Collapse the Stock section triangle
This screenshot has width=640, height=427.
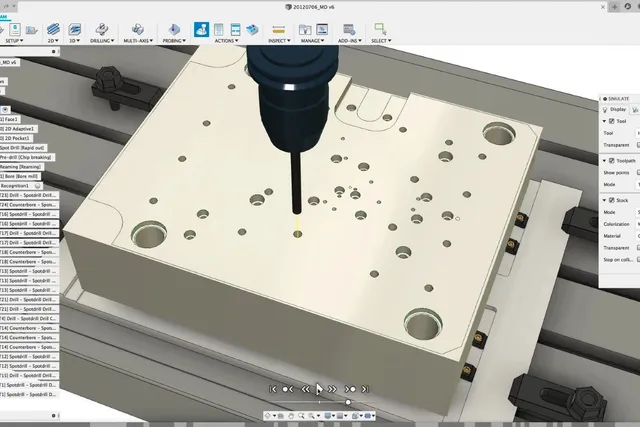click(604, 200)
